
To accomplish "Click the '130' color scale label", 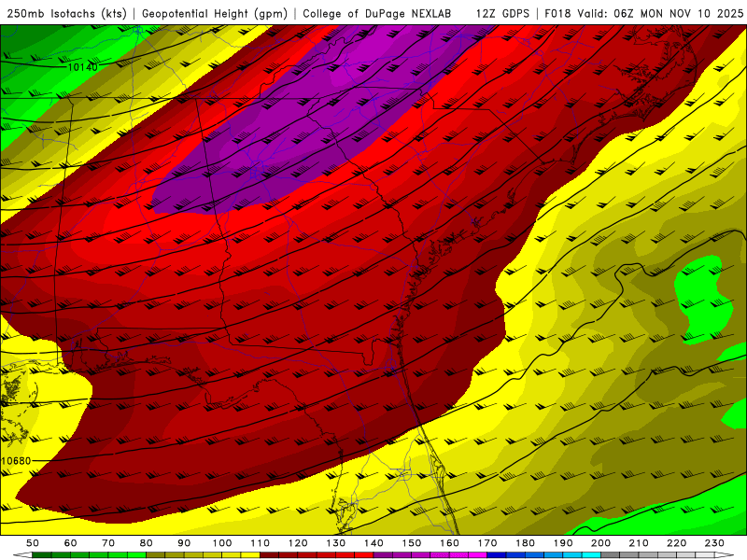I will coord(336,543).
